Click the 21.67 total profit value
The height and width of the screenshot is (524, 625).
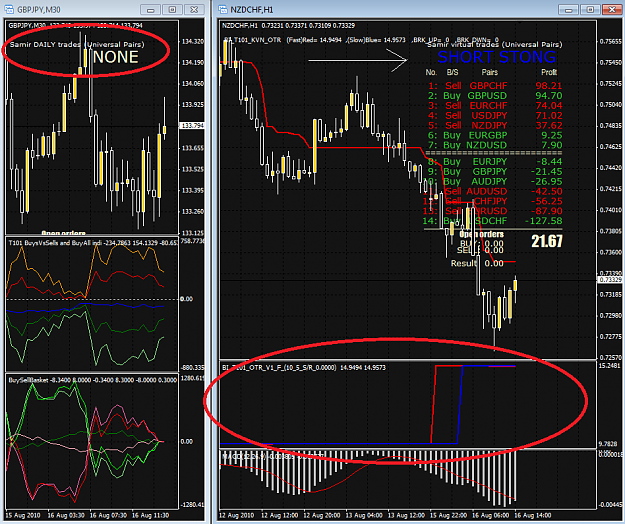pyautogui.click(x=546, y=241)
